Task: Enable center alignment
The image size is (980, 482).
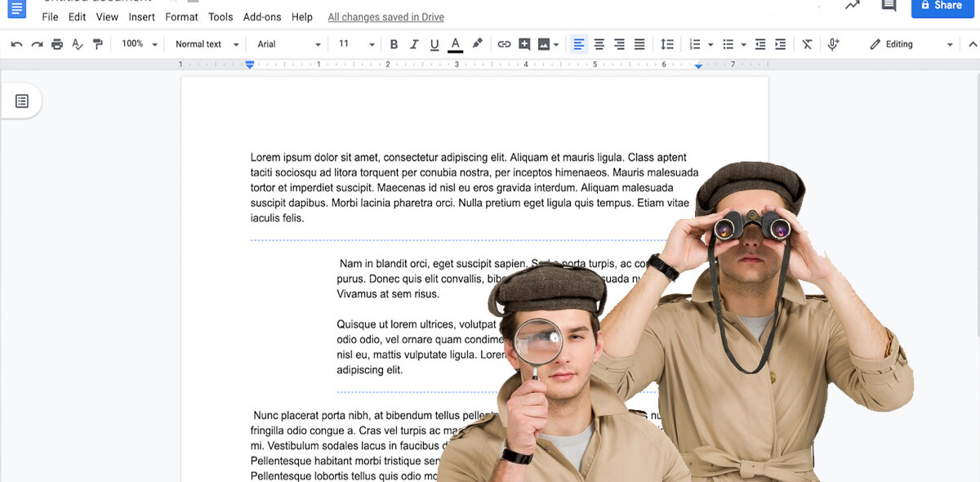Action: point(599,44)
